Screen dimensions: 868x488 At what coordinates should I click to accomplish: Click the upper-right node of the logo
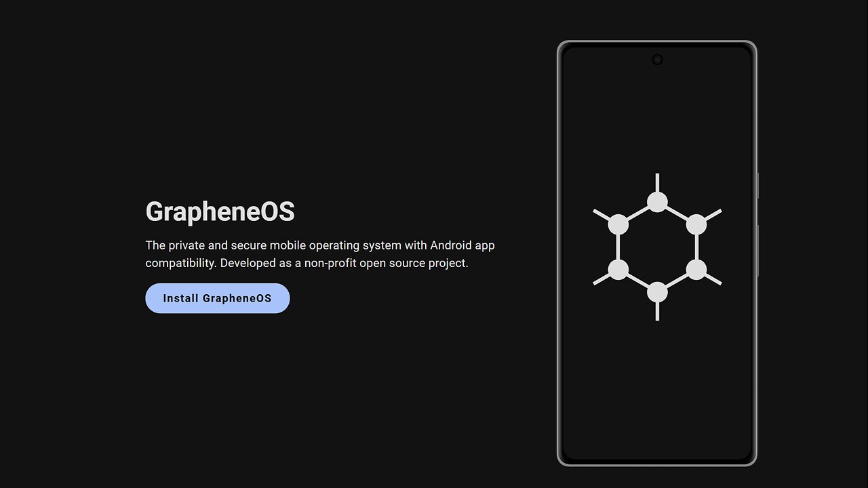(696, 224)
